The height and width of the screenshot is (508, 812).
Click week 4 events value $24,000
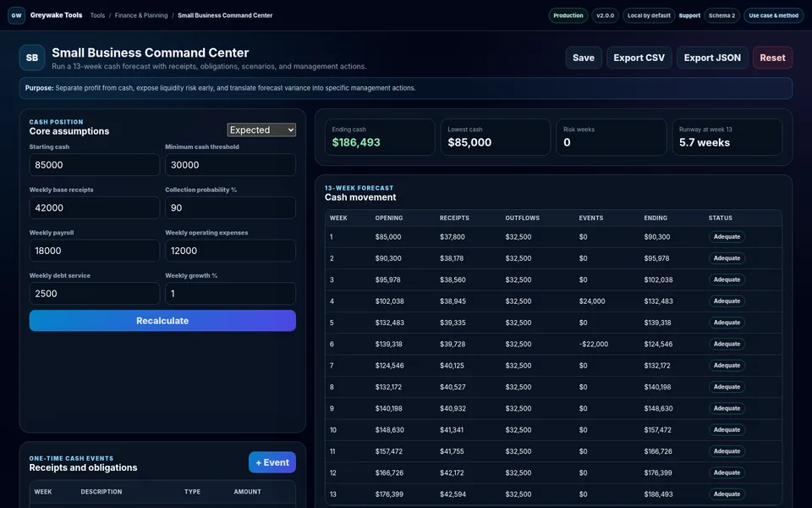click(592, 301)
